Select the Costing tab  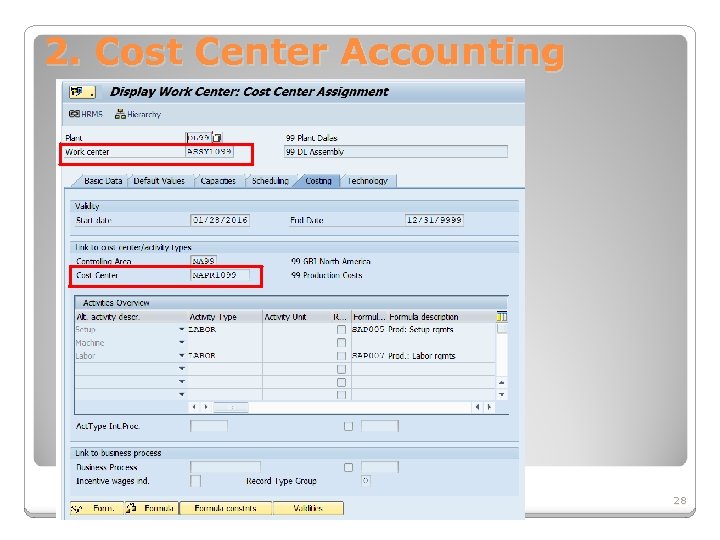pyautogui.click(x=318, y=181)
